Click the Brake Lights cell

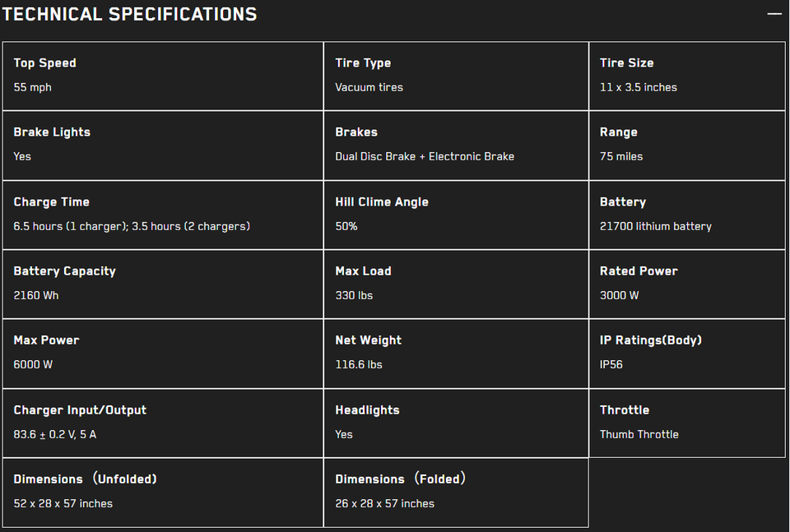tap(163, 146)
